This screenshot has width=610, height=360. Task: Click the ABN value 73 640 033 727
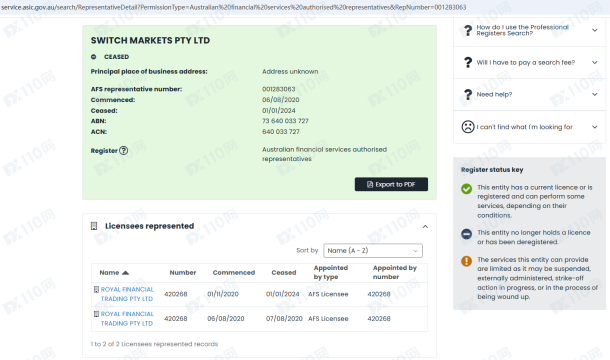point(285,121)
